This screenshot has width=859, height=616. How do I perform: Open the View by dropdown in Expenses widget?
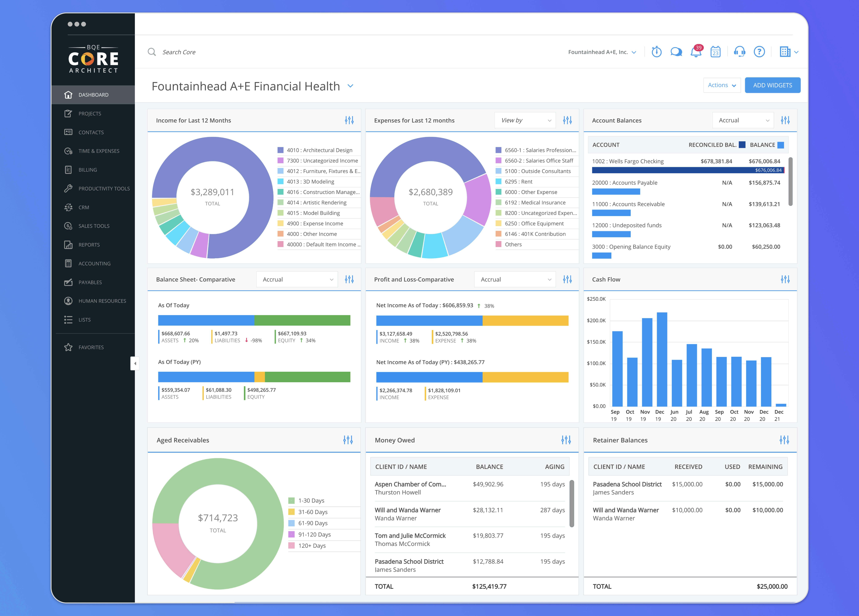(525, 120)
